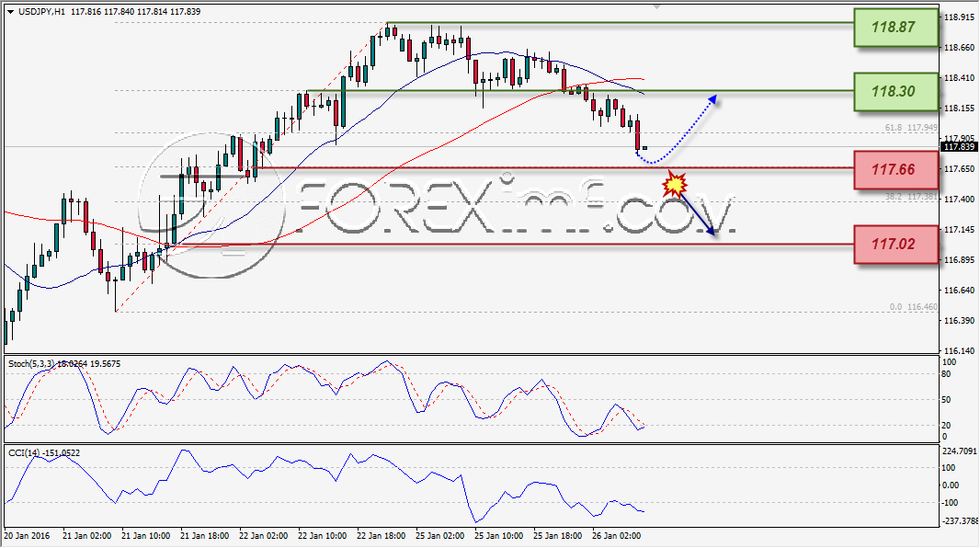Click the 116.390 price axis value
The height and width of the screenshot is (548, 980).
pyautogui.click(x=960, y=320)
